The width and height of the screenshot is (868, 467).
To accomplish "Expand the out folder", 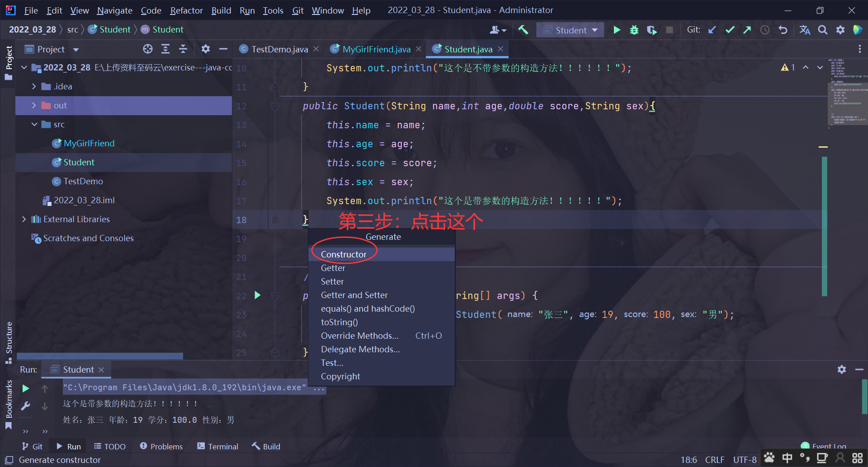I will tap(34, 105).
